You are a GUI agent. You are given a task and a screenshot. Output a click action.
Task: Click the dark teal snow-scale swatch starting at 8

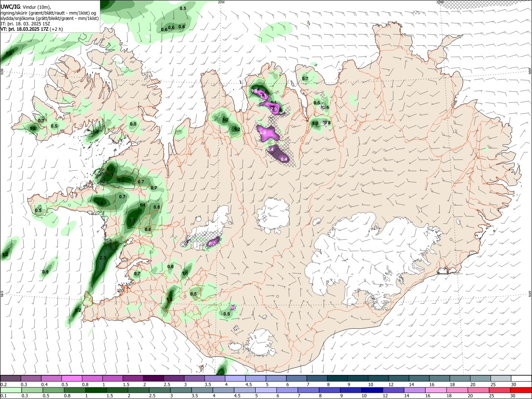(x=337, y=379)
